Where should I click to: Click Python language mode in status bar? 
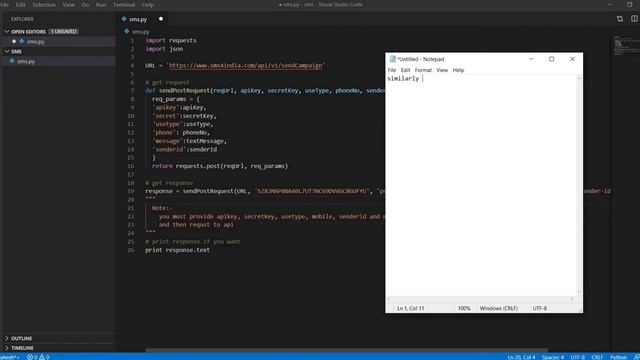point(618,357)
